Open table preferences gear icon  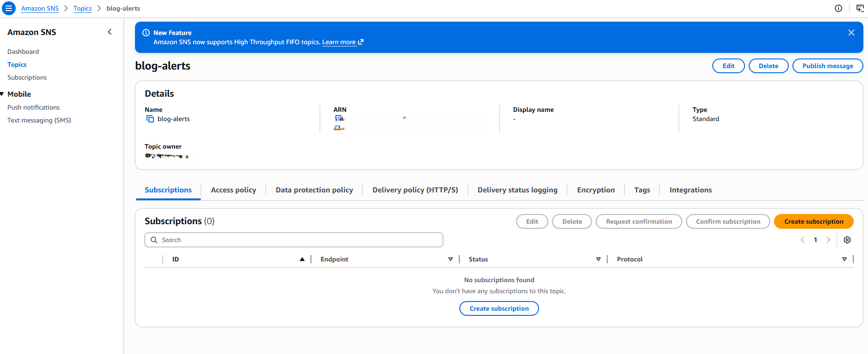coord(847,240)
